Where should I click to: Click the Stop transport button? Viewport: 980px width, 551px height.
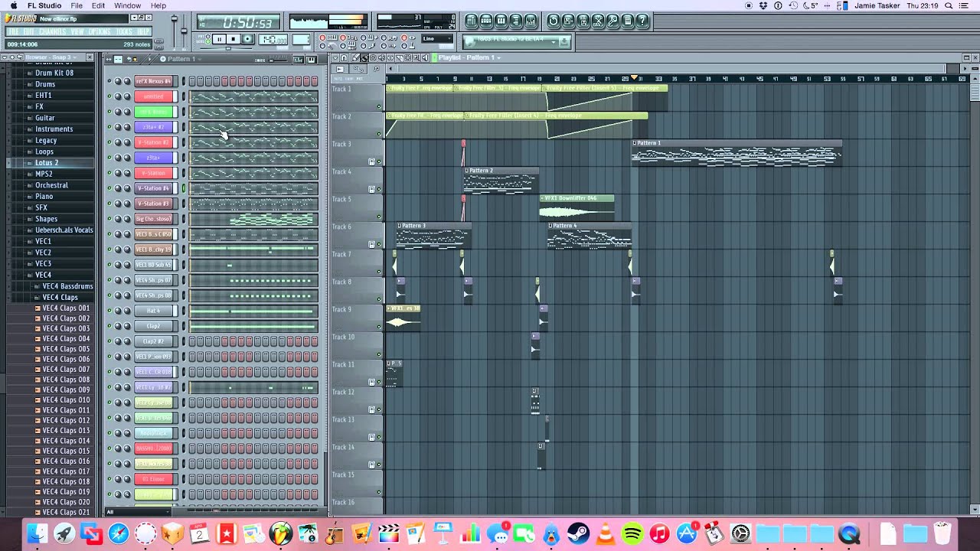coord(234,39)
